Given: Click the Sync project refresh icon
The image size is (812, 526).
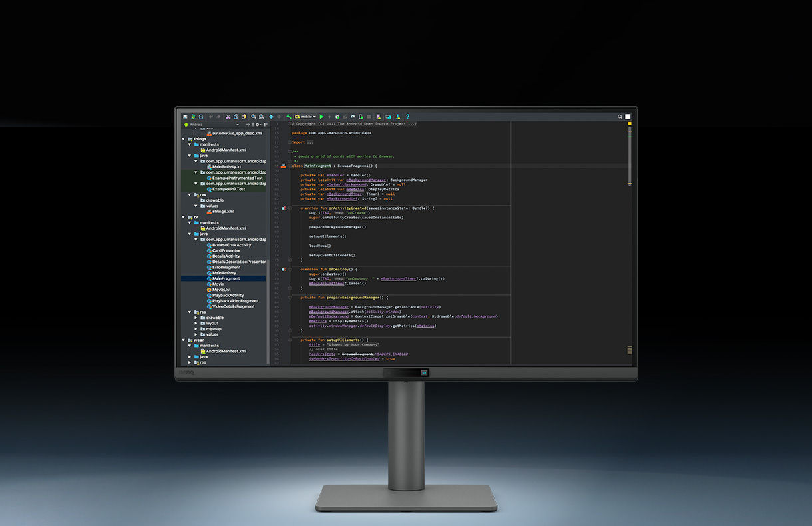Looking at the screenshot, I should [201, 117].
